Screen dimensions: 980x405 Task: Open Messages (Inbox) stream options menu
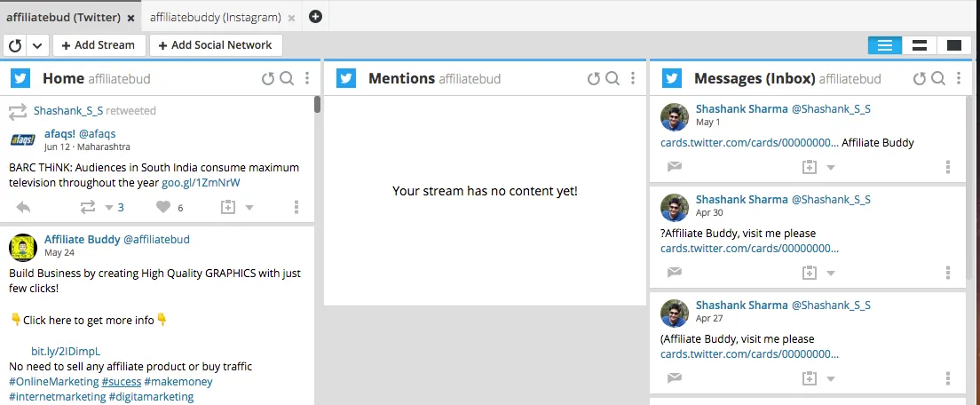click(x=958, y=78)
